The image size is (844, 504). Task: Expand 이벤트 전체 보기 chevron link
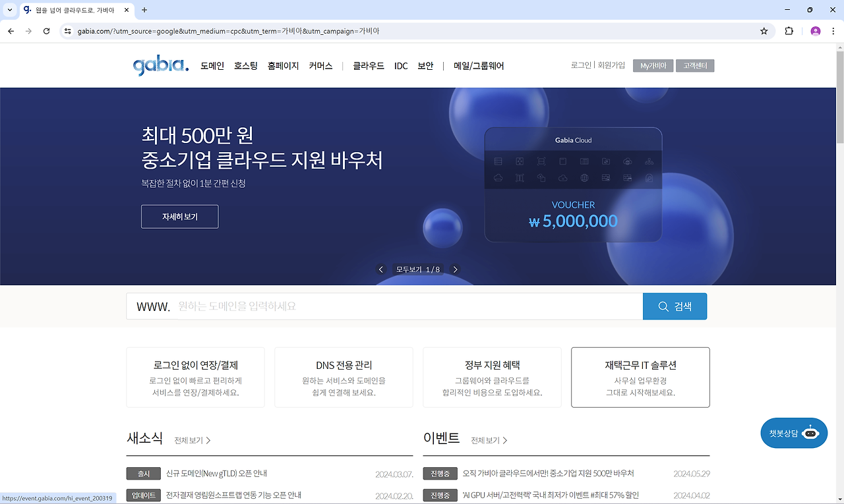coord(489,440)
